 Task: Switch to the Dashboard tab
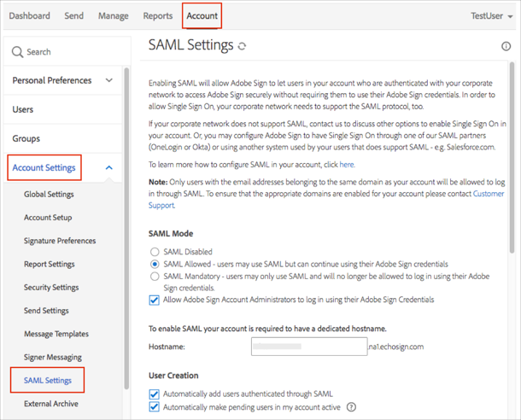tap(29, 15)
